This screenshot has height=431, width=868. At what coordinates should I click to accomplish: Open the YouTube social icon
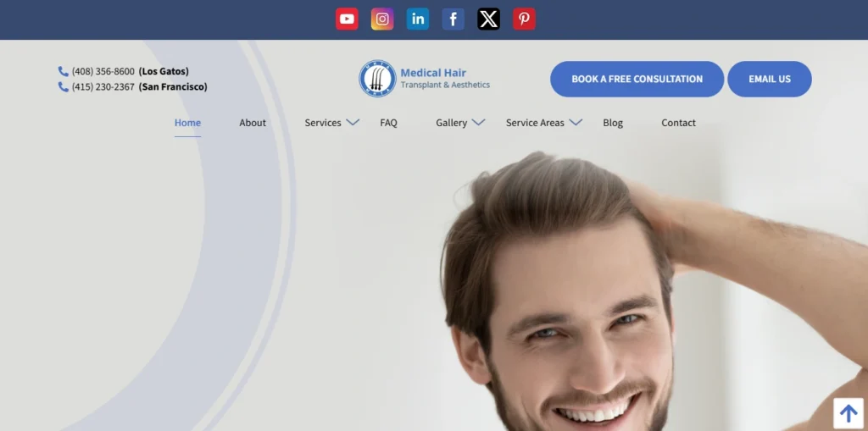[x=347, y=19]
